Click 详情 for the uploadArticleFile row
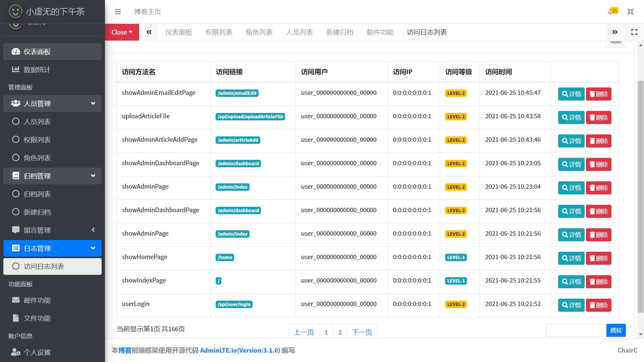644x362 pixels. [571, 118]
